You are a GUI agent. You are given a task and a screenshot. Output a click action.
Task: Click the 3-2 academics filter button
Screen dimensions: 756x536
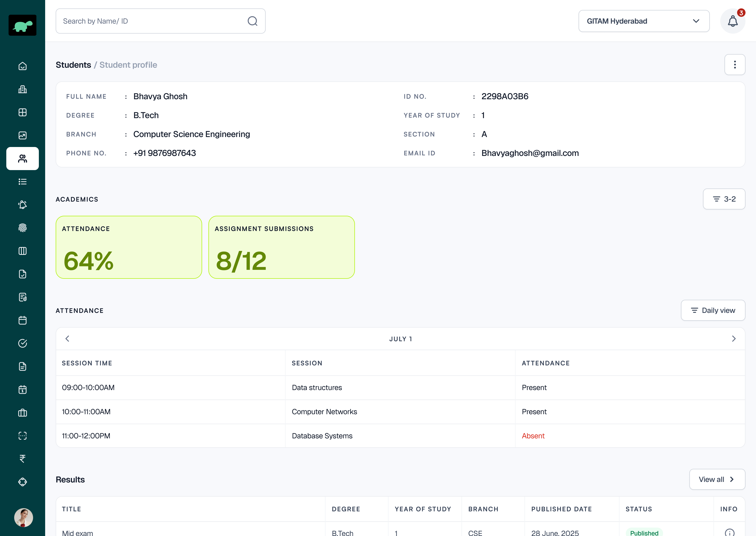click(x=724, y=199)
